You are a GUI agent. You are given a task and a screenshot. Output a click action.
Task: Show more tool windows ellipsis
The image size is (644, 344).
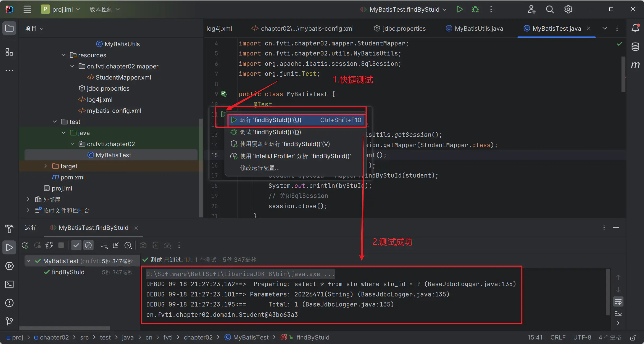click(9, 70)
